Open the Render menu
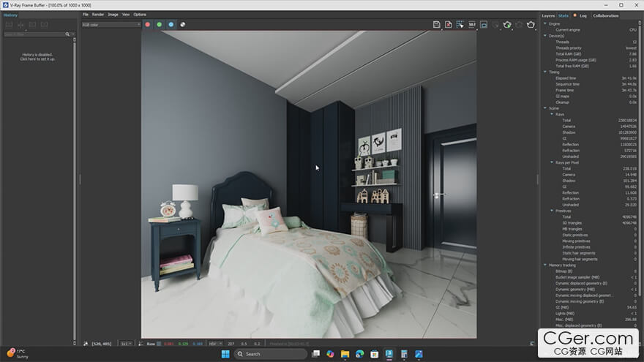 97,15
